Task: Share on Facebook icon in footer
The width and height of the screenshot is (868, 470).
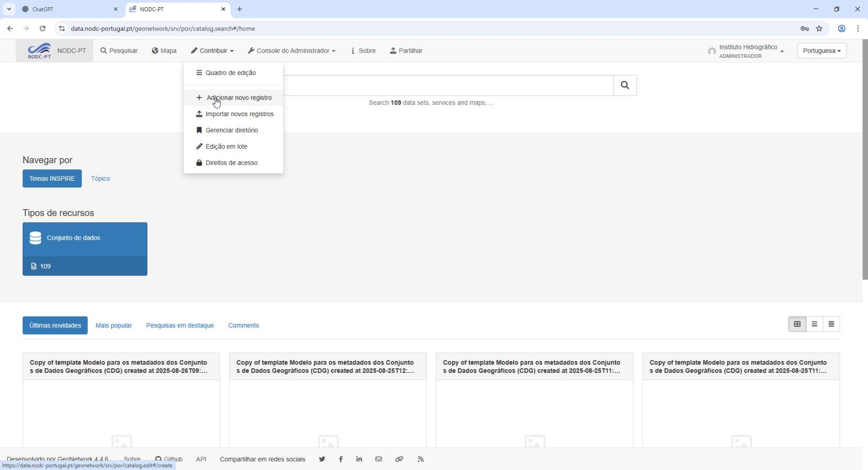Action: pos(340,459)
